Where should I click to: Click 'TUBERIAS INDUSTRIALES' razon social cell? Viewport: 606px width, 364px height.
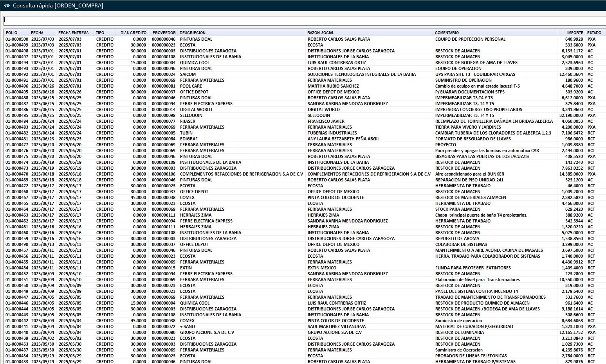click(x=332, y=133)
